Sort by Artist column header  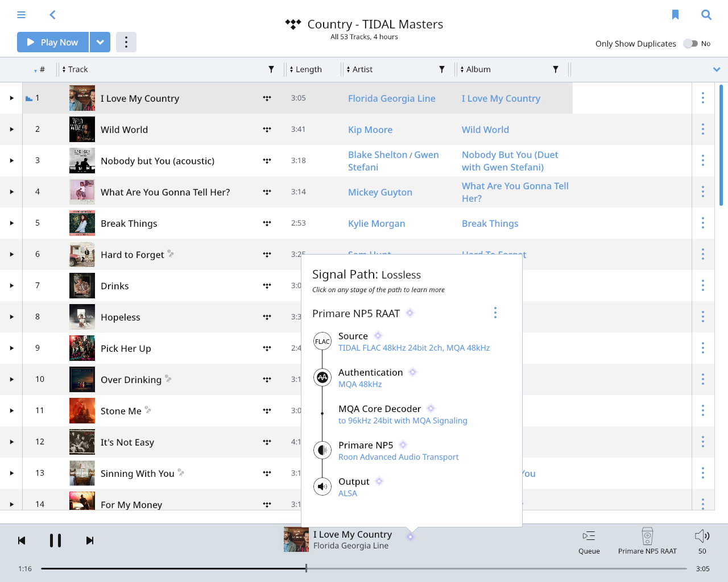[x=359, y=69]
